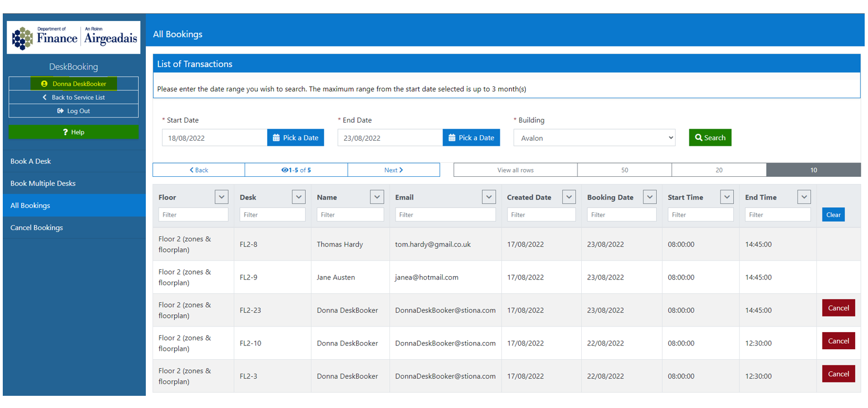Click the Start Date input field

215,138
